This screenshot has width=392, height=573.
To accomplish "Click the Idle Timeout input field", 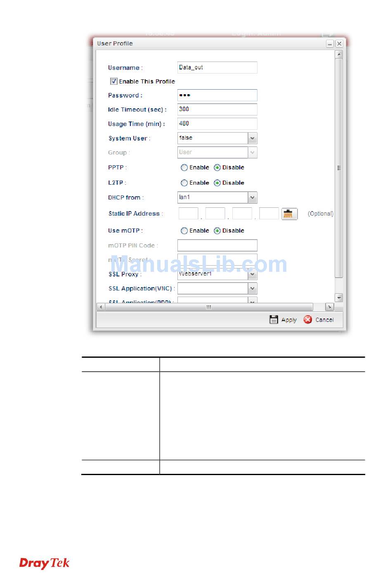I will click(217, 109).
